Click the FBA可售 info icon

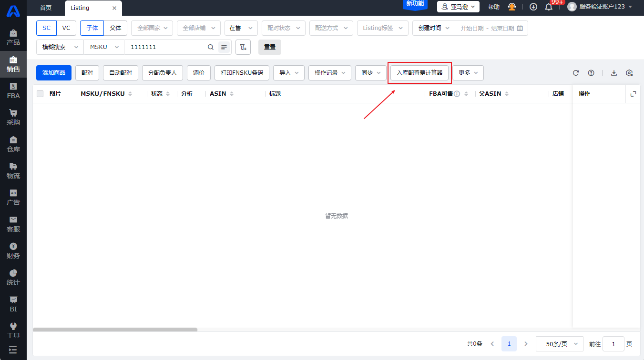click(x=457, y=94)
